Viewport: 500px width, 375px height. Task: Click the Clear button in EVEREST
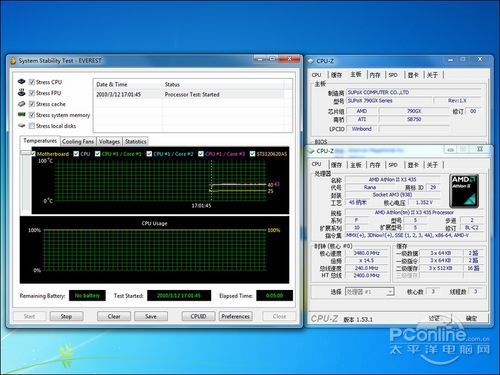[114, 316]
